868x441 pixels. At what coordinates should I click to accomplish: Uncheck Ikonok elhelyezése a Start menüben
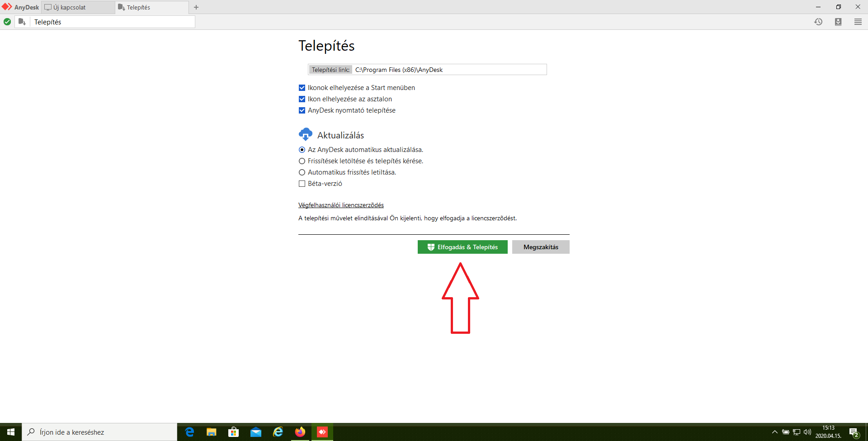click(302, 88)
